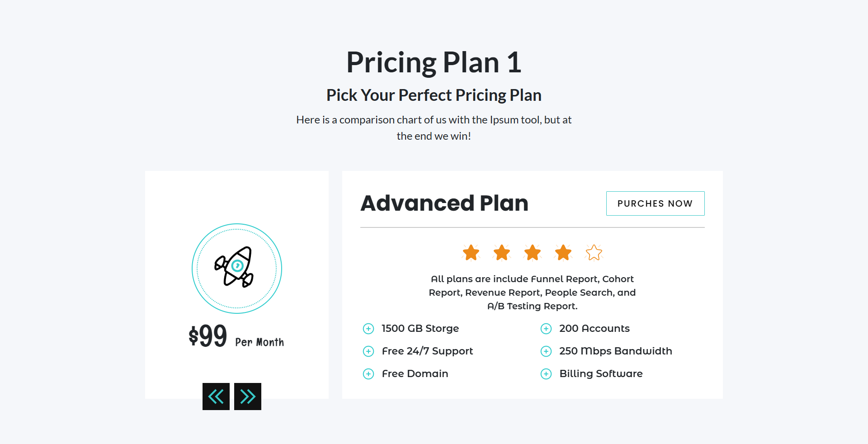Click the first orange rating star
The width and height of the screenshot is (868, 444).
tap(471, 253)
